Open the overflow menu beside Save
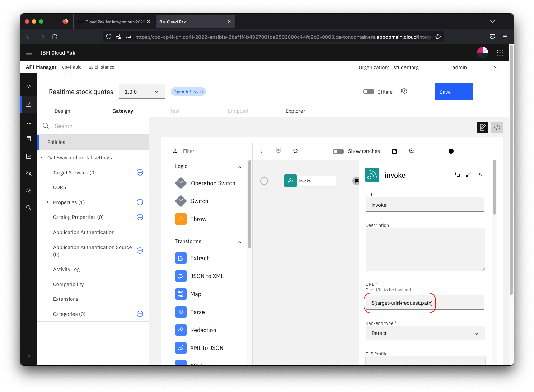The image size is (534, 392). click(487, 92)
